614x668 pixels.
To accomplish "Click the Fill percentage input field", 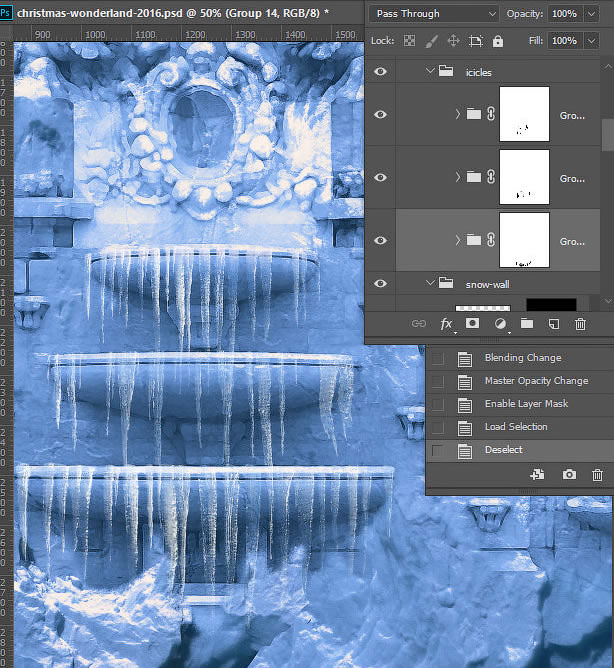I will click(563, 41).
